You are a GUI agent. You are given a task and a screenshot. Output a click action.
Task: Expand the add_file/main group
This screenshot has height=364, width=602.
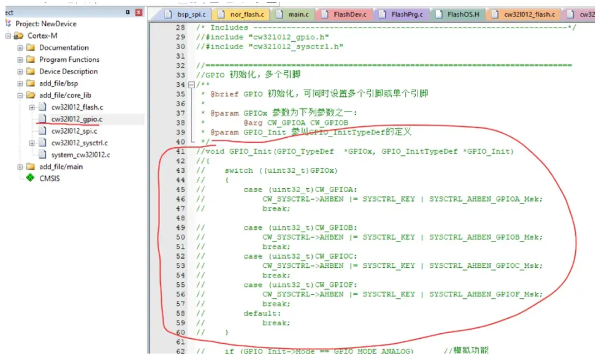coord(20,167)
